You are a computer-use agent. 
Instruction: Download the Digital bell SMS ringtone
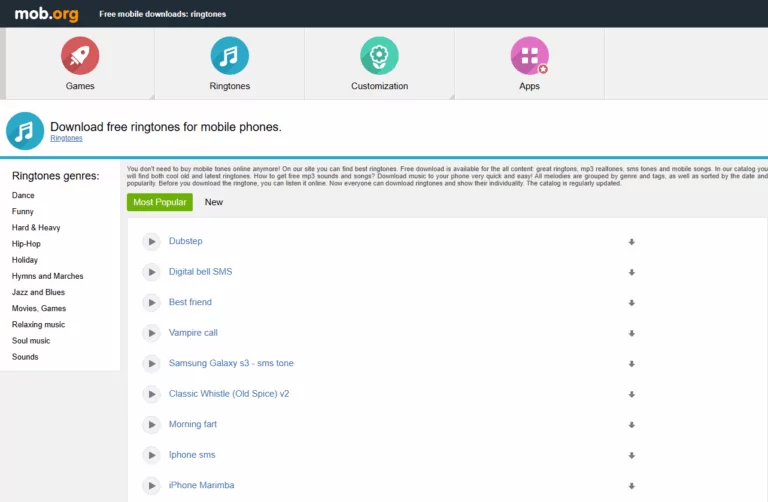631,272
